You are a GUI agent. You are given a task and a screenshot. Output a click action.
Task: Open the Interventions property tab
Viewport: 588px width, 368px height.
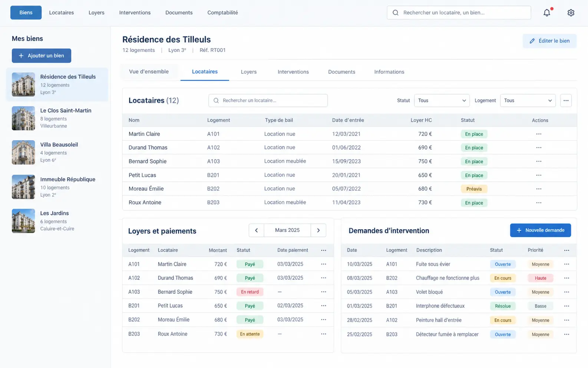293,72
